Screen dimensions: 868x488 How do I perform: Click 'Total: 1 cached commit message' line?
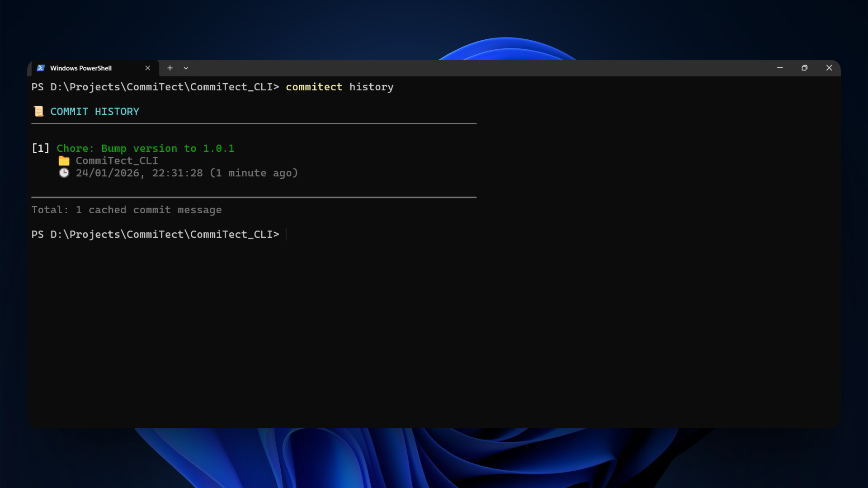[x=127, y=210]
